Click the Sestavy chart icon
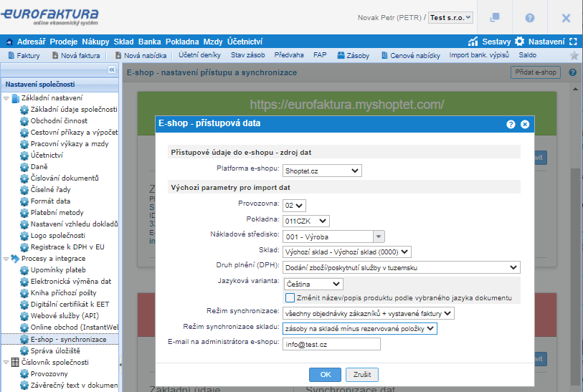The image size is (583, 392). (473, 42)
